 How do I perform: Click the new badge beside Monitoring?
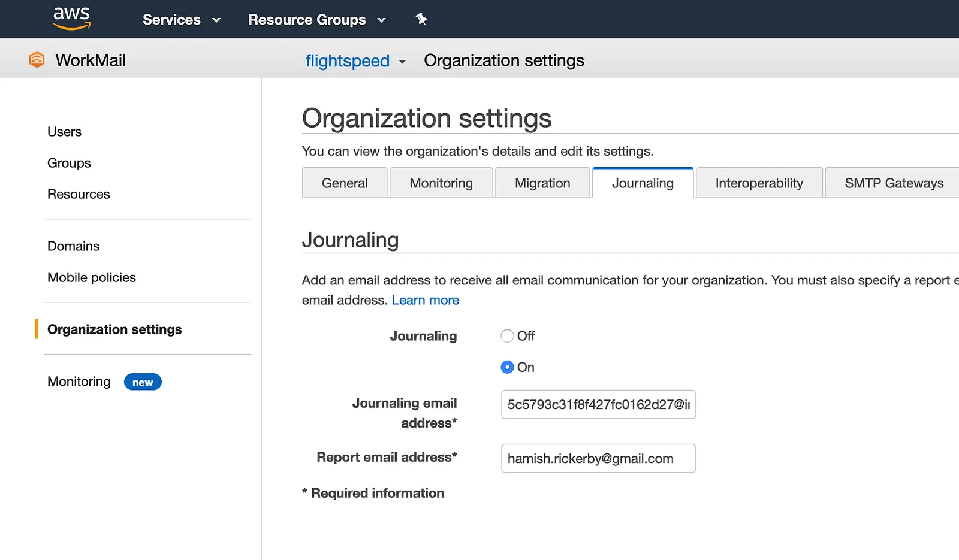click(x=143, y=382)
